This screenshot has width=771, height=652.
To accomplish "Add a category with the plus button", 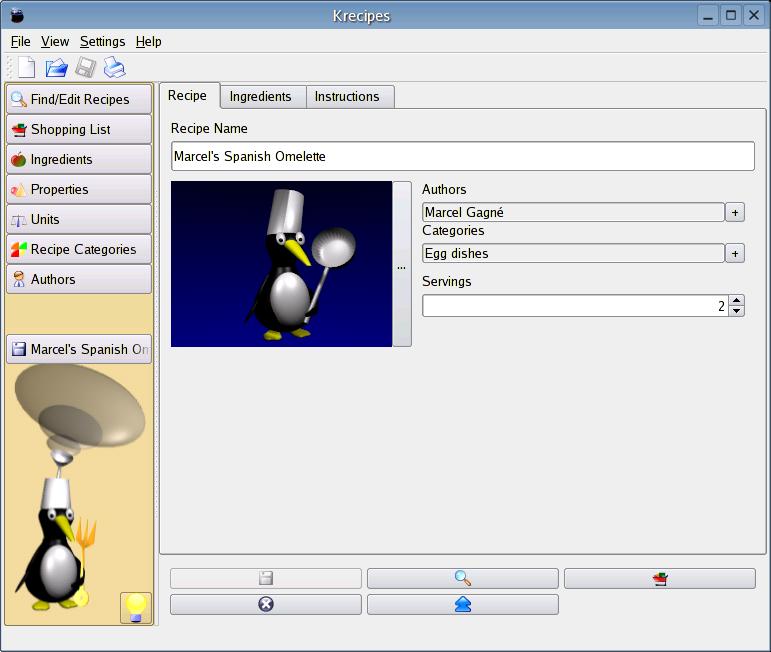I will 735,254.
